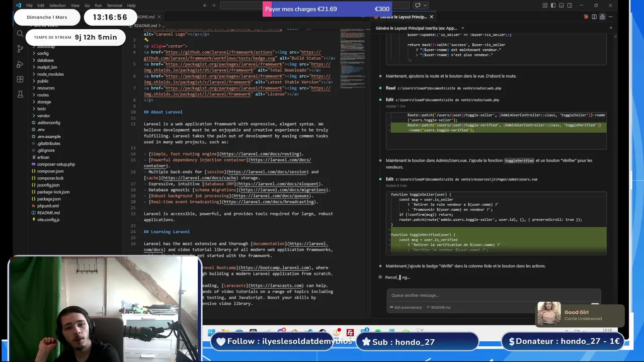Click the Queue another message input
This screenshot has width=644, height=362.
tap(493, 296)
